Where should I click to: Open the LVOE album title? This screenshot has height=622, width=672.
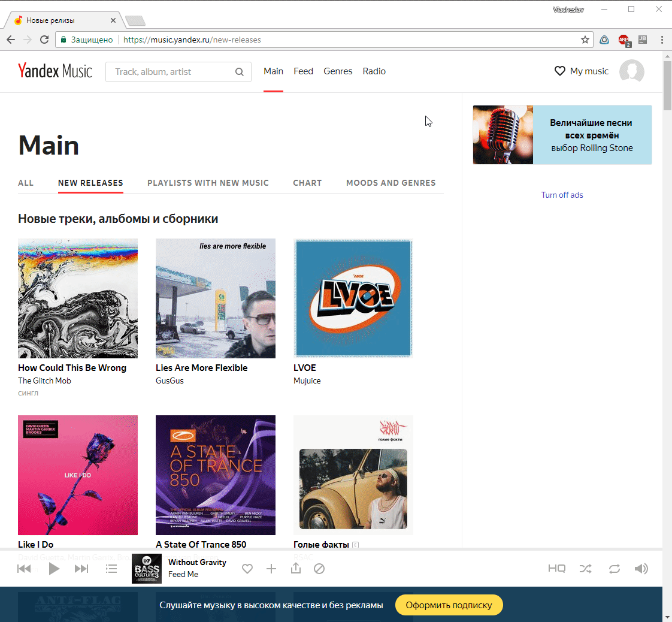click(305, 368)
